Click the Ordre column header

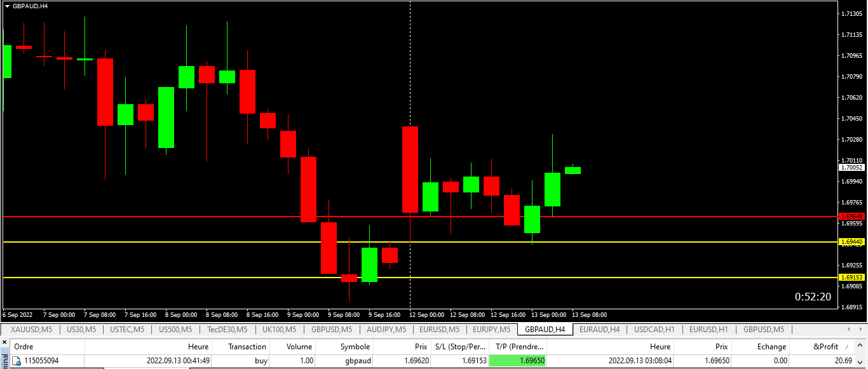click(x=24, y=347)
